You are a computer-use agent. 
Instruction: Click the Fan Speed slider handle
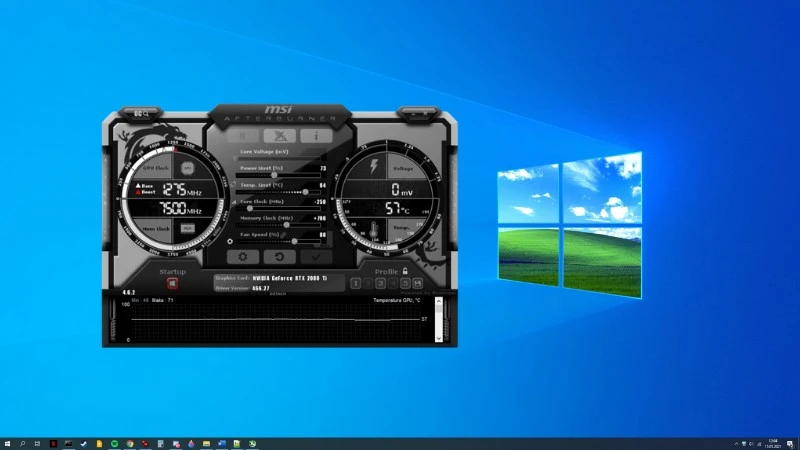point(294,241)
